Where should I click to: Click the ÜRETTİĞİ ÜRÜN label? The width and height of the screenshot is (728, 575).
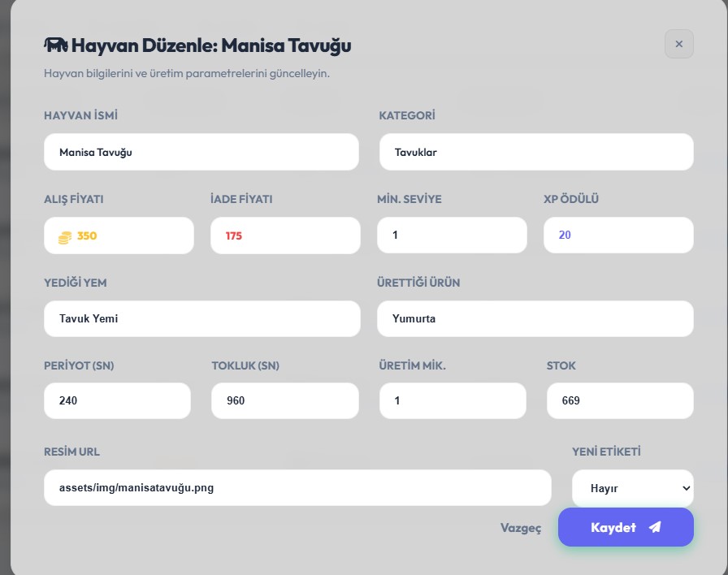coord(418,283)
